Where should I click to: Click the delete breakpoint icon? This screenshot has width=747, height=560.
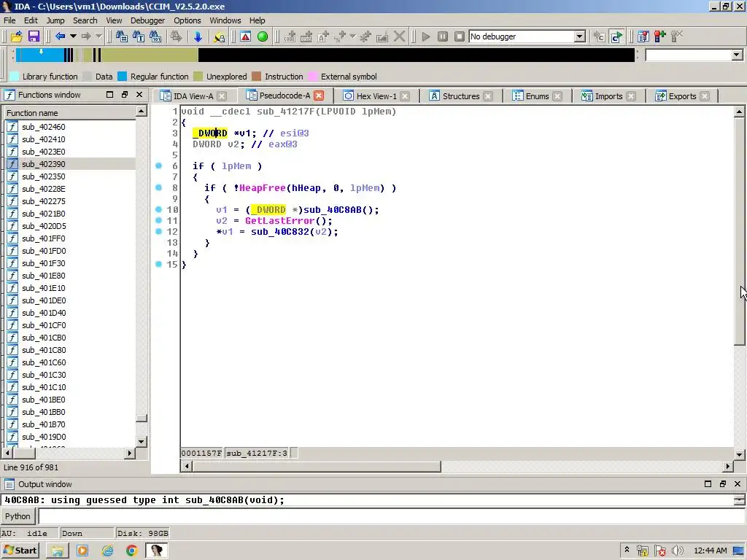(676, 36)
